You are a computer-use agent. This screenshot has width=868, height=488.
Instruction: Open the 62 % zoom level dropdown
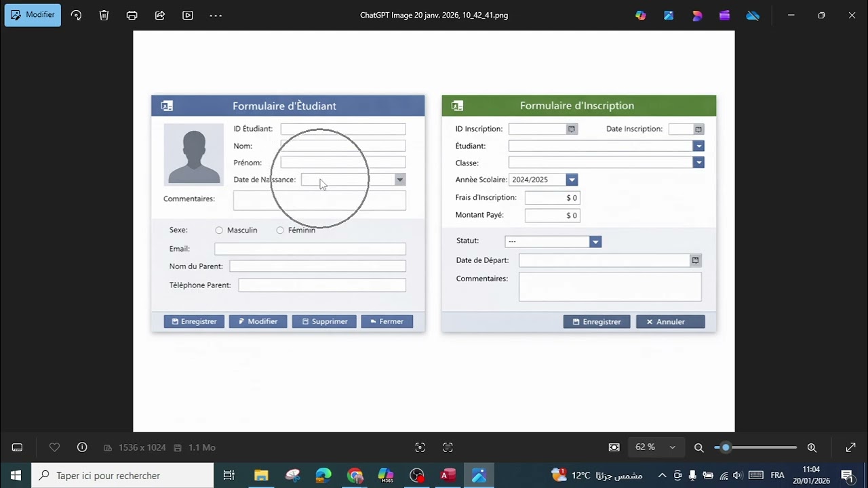(656, 447)
